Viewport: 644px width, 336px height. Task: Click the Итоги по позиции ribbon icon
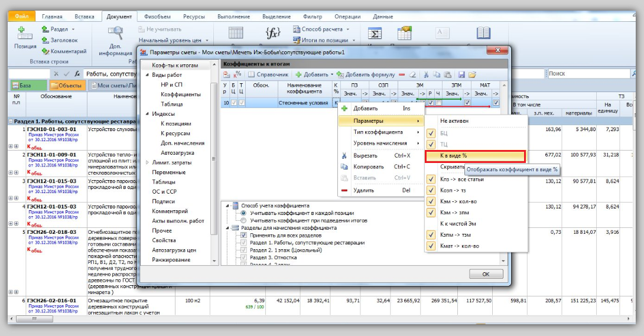tap(297, 40)
